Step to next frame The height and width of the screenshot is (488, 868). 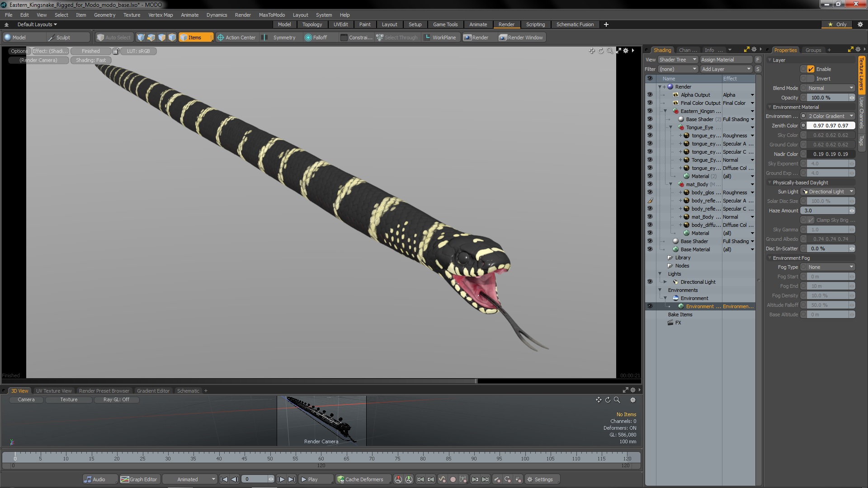tap(281, 479)
